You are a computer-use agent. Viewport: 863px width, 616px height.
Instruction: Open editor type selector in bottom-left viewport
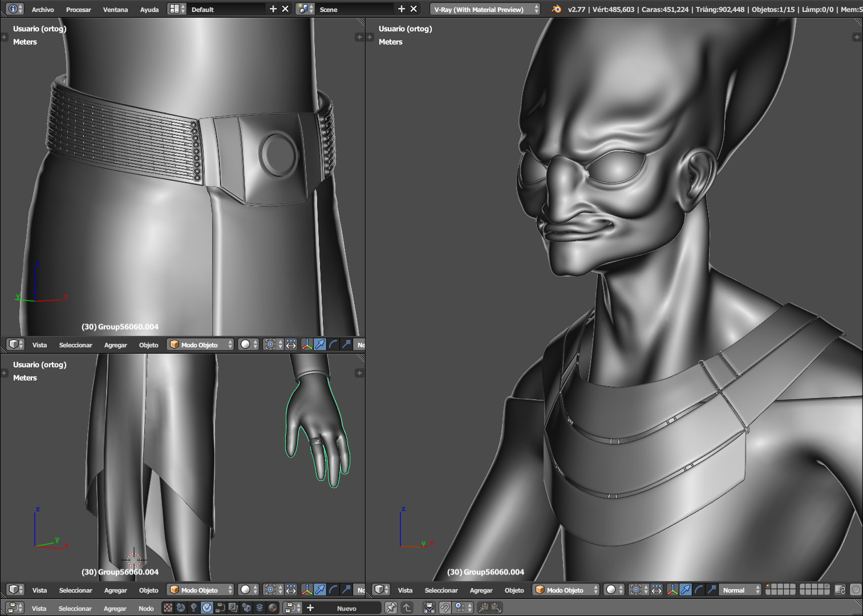[15, 590]
